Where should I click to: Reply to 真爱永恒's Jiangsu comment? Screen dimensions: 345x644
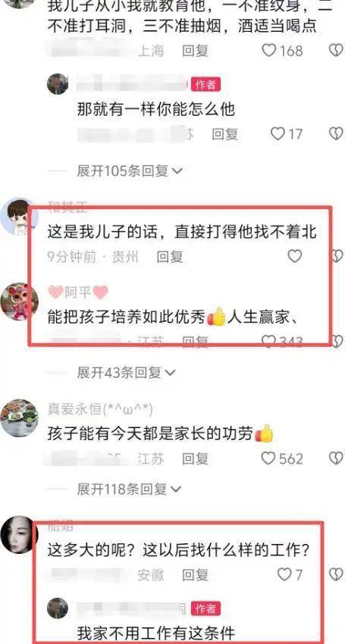pos(196,459)
